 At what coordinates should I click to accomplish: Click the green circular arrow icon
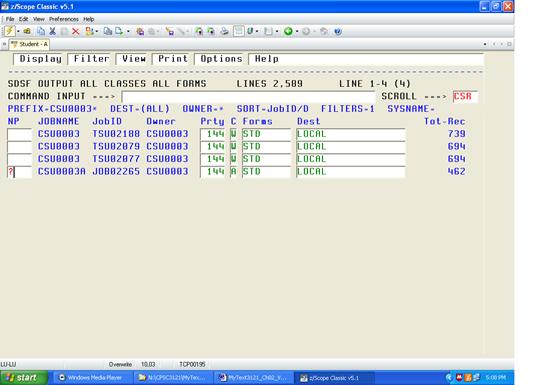click(288, 32)
